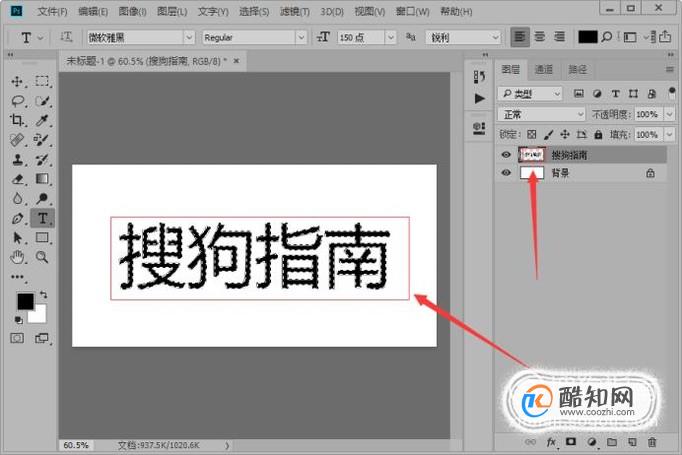
Task: Open the font family 微软雅黑 dropdown
Action: (189, 37)
